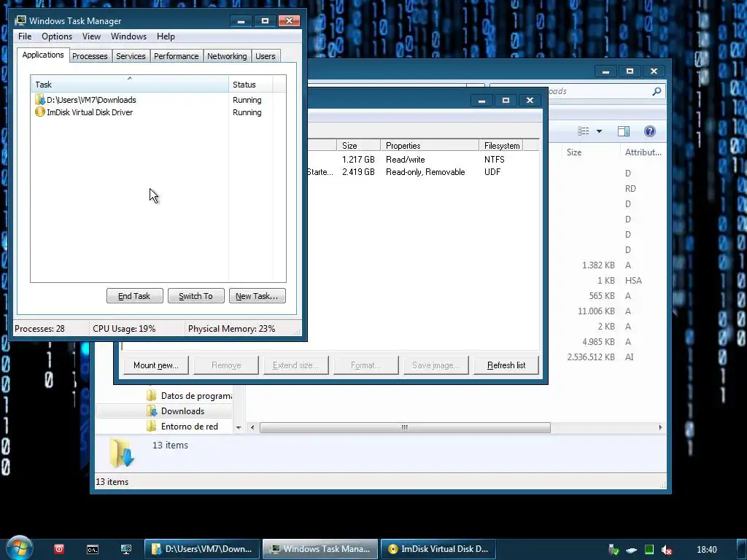
Task: Click the muted volume tray icon
Action: pos(667,550)
